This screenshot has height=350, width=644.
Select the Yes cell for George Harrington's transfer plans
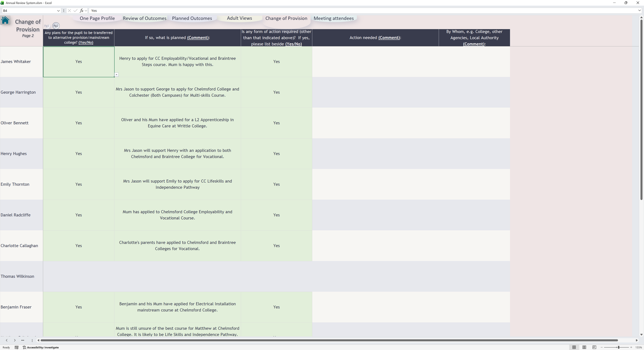pos(79,92)
